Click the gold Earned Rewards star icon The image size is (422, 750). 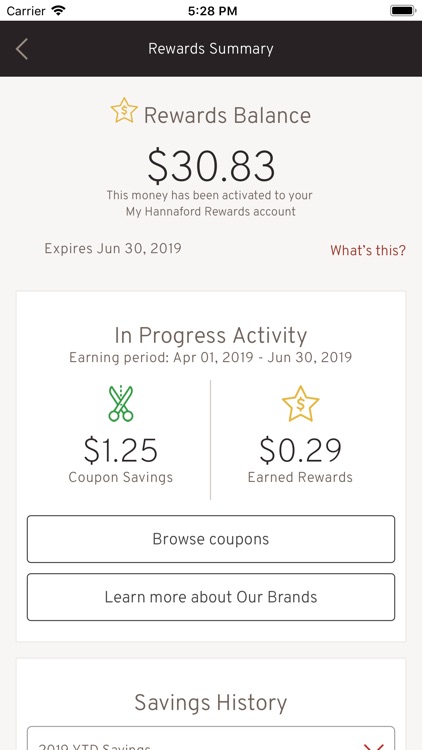pos(300,404)
